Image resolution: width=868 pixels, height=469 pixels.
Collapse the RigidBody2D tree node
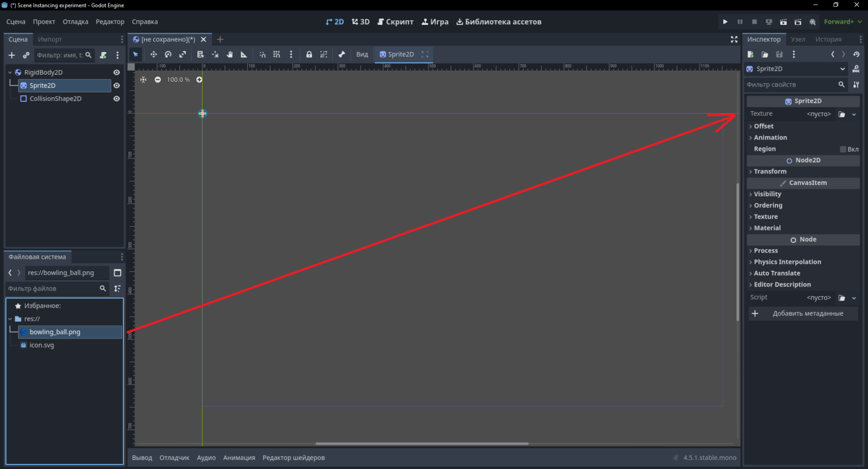pos(10,72)
